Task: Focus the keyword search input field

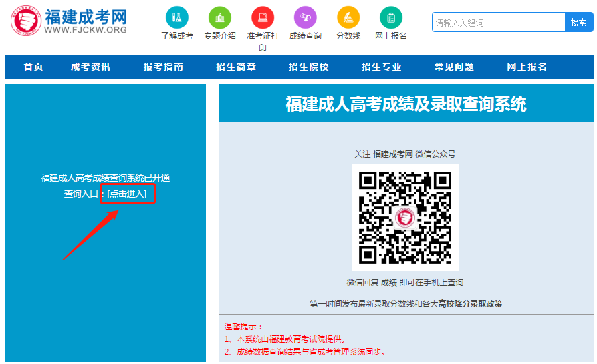Action: (x=498, y=22)
